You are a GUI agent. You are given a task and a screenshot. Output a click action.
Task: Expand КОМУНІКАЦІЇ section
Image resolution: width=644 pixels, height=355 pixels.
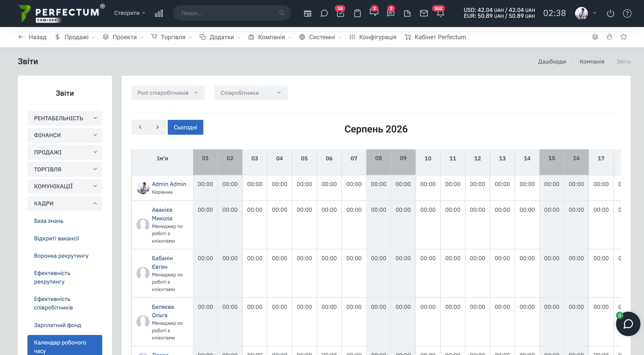click(65, 186)
